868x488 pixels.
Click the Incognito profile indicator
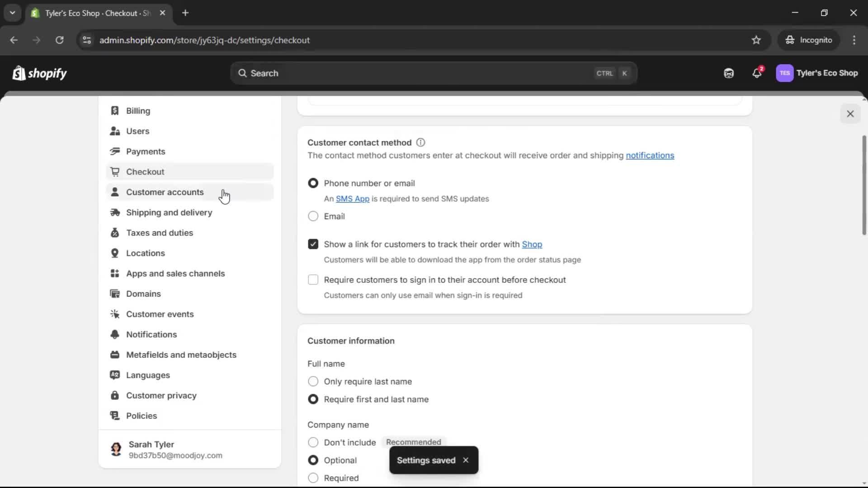(x=809, y=40)
